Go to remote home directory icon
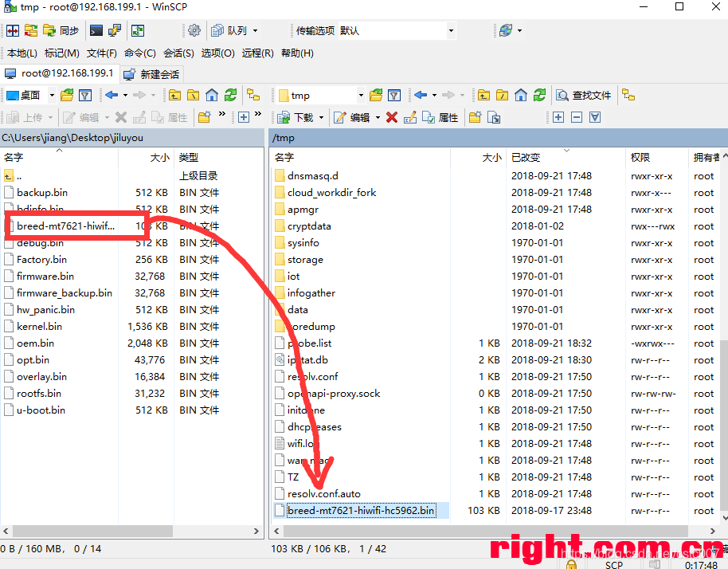The image size is (728, 569). [521, 95]
